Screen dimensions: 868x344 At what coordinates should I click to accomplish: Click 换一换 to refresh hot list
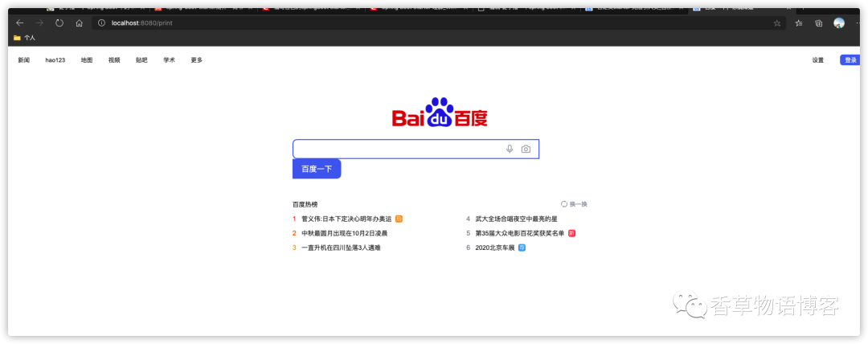click(x=579, y=204)
